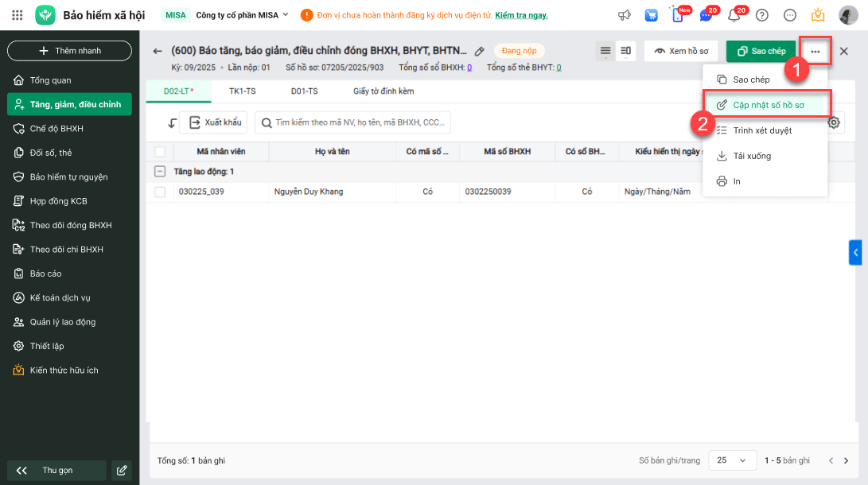
Task: Edit the record title with pencil icon
Action: [x=480, y=51]
